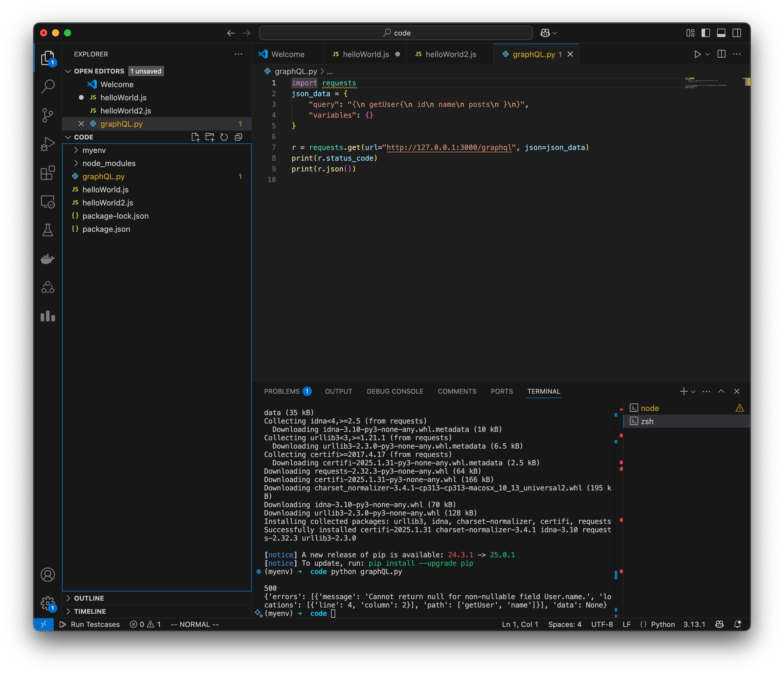This screenshot has height=675, width=784.
Task: Create a new file in the CODE folder
Action: (196, 137)
